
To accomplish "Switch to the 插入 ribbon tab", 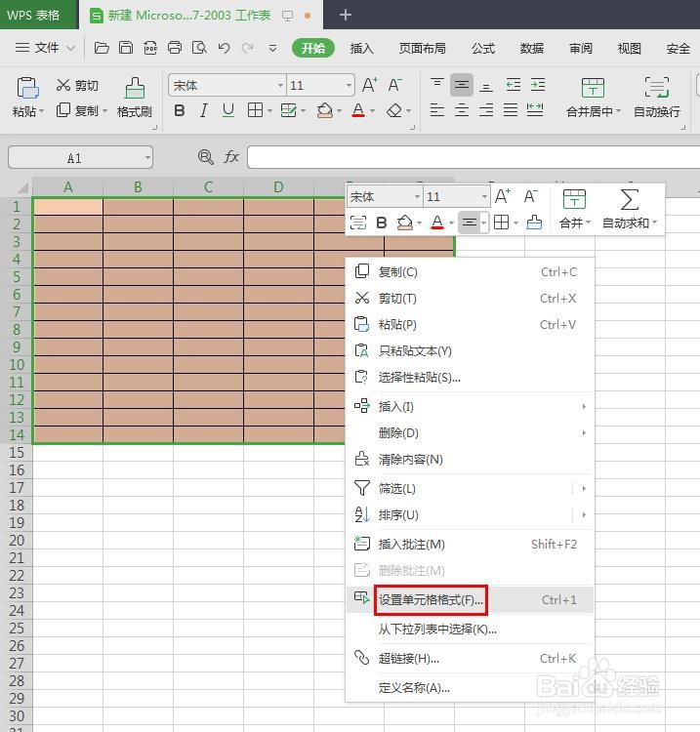I will [362, 48].
